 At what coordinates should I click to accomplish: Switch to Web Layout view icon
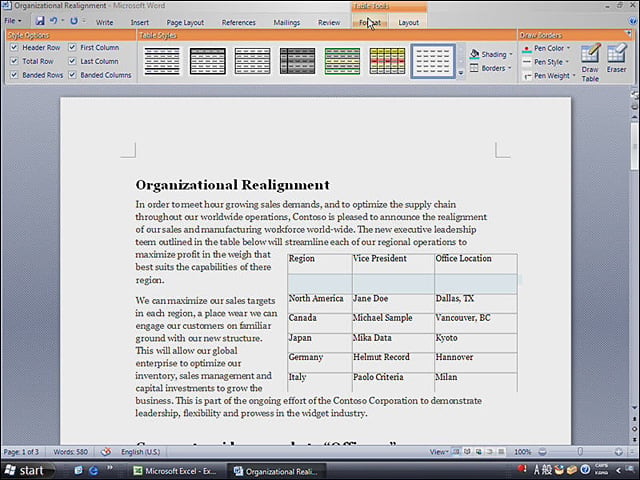478,451
